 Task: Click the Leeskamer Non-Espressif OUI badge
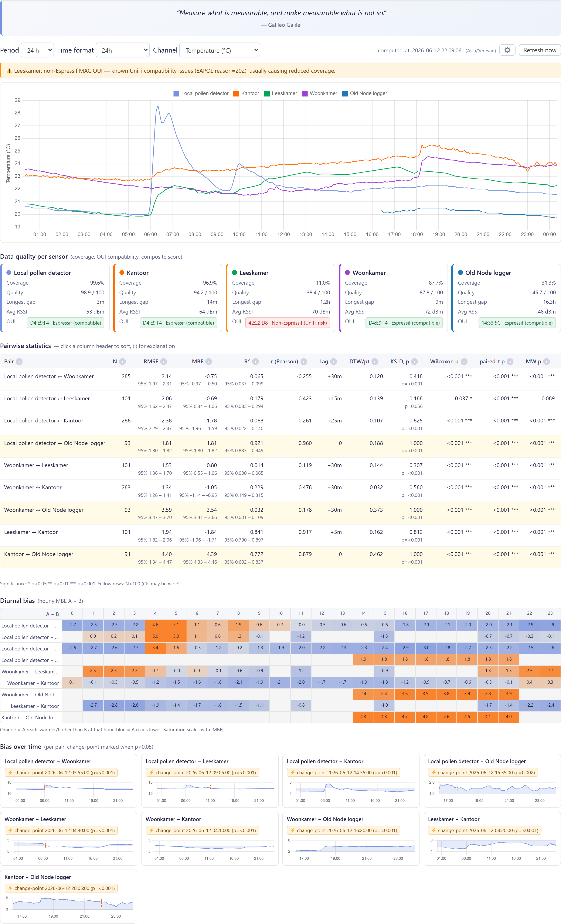coord(288,323)
